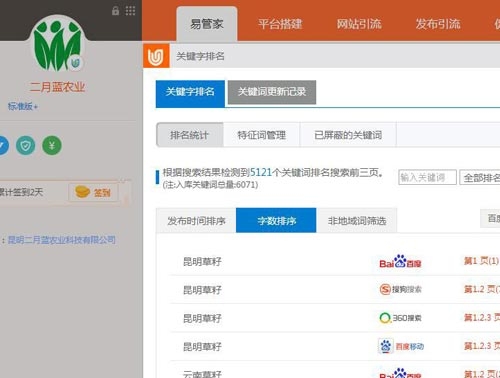Open the 平台搭建 menu
Screen dimensions: 500x378
(280, 24)
